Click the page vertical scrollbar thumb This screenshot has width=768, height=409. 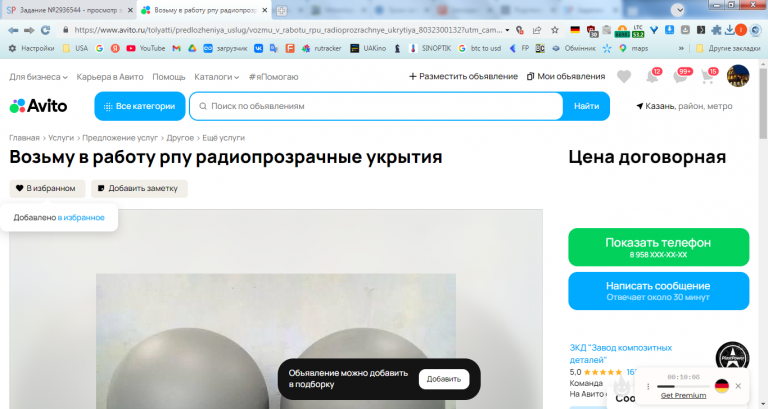763,103
